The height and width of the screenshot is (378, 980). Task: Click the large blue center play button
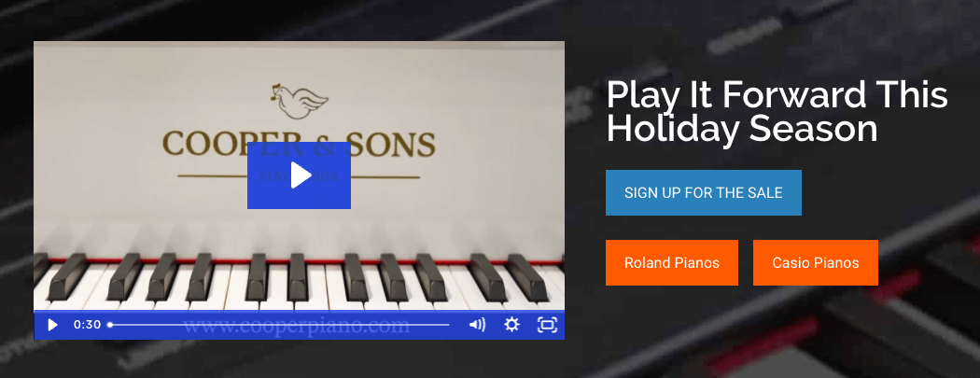point(299,175)
